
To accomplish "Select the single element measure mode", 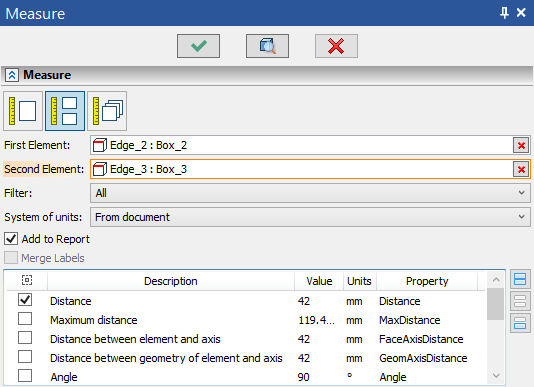I will click(x=23, y=111).
